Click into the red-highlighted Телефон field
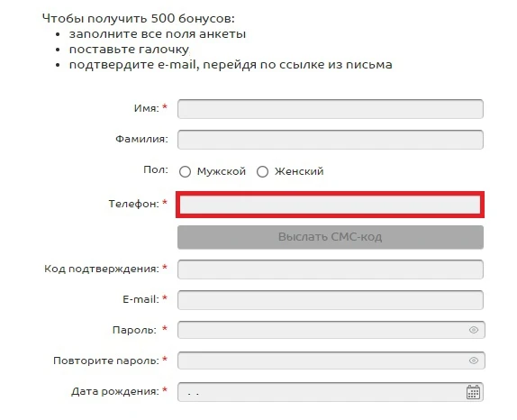The image size is (517, 420). click(x=330, y=205)
